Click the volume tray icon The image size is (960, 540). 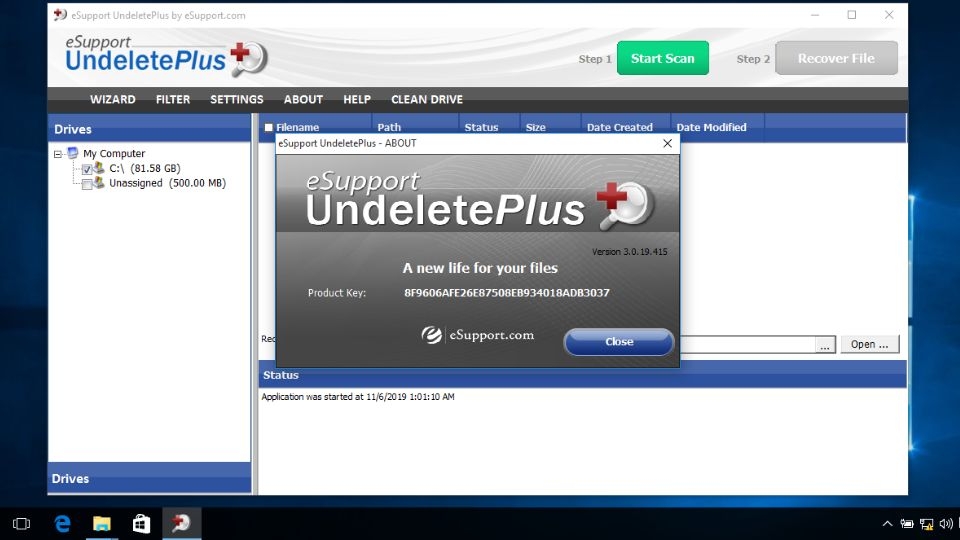click(946, 523)
